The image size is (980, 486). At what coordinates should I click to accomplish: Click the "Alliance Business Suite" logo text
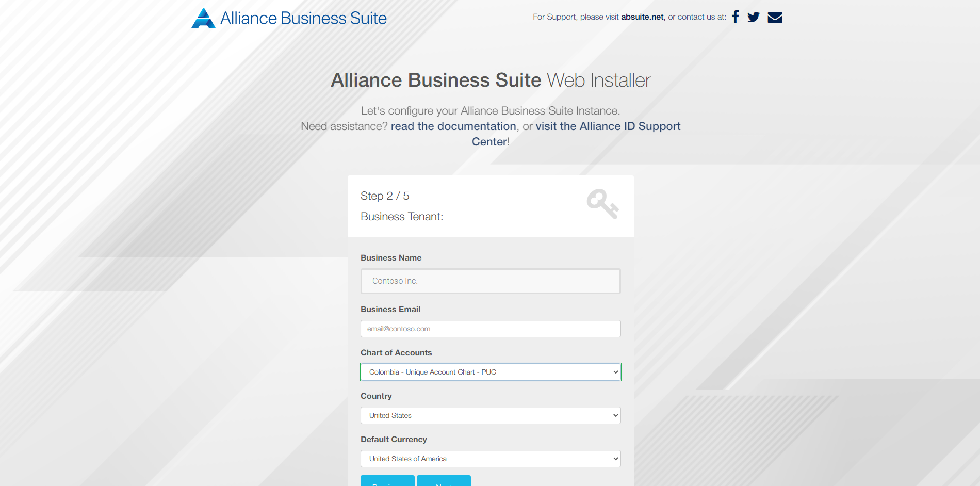pos(303,18)
